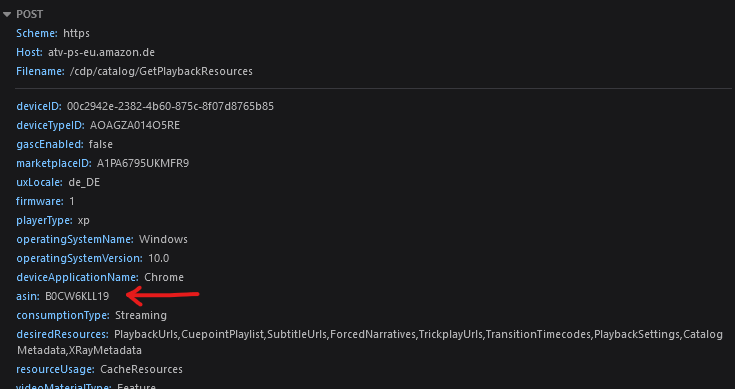Select the Scheme https row
Image resolution: width=735 pixels, height=389 pixels.
[x=53, y=33]
